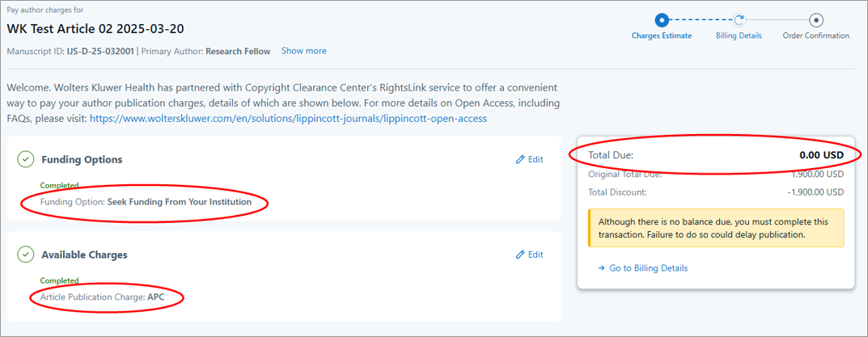Click pencil icon beside Available Charges Edit
Viewport: 868px width, 337px height.
[x=520, y=255]
